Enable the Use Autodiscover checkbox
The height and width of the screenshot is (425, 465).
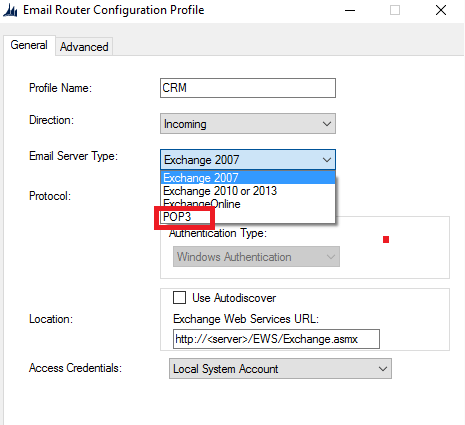pyautogui.click(x=179, y=298)
